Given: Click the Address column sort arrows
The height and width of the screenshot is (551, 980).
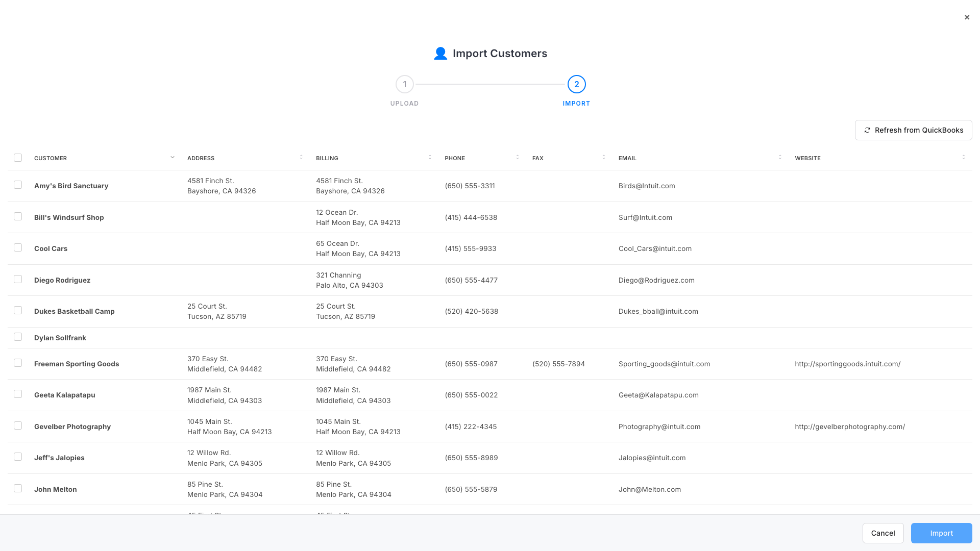Looking at the screenshot, I should point(301,157).
